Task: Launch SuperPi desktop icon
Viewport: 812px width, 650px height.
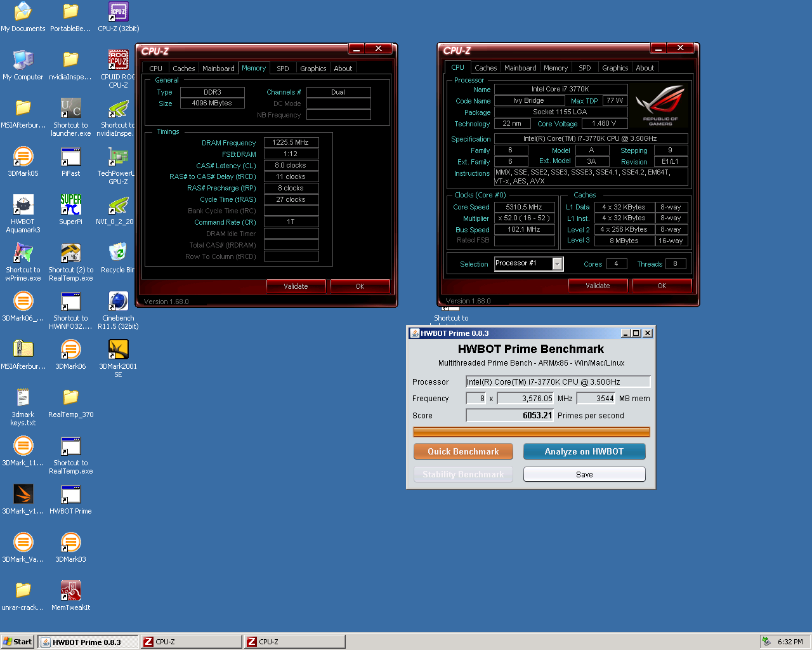Action: coord(70,210)
